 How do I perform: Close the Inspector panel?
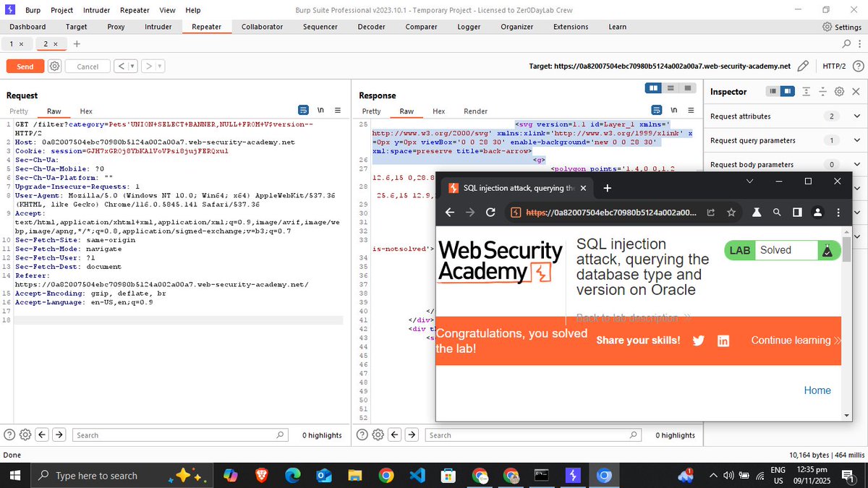856,92
